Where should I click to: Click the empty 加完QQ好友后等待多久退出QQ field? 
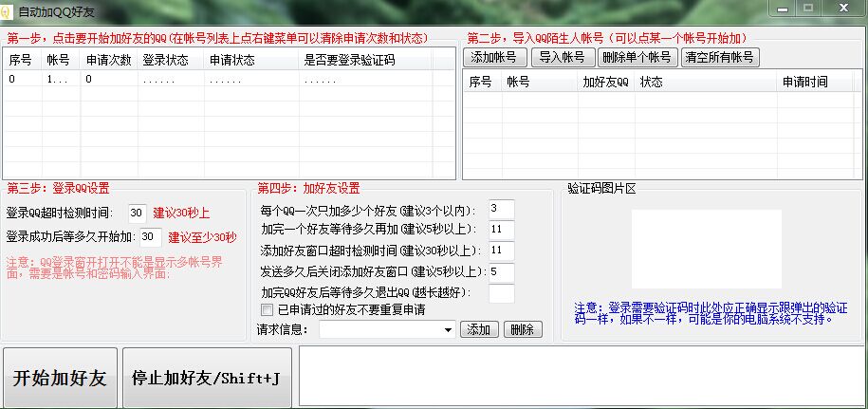[500, 293]
